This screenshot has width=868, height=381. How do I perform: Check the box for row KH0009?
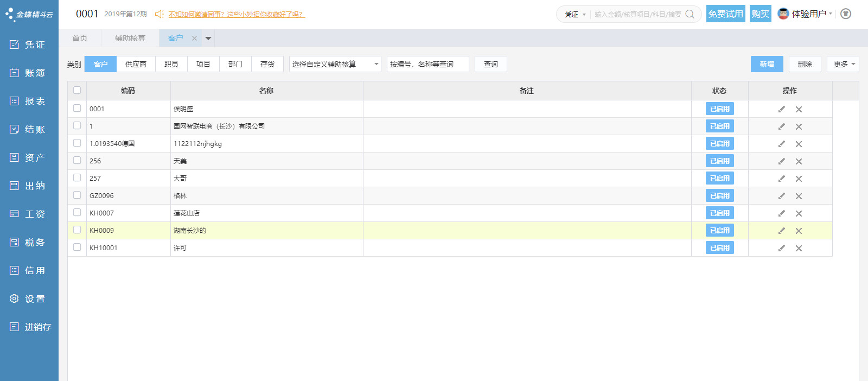77,230
